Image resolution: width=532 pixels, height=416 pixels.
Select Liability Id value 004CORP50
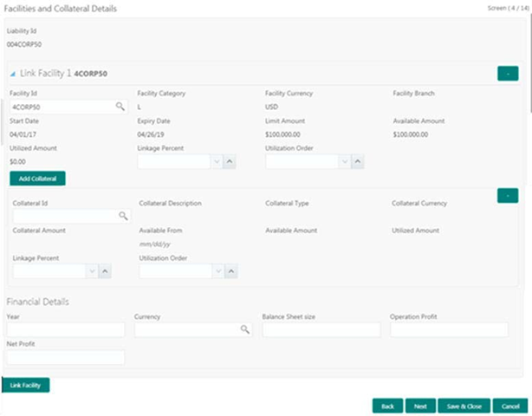[x=24, y=44]
